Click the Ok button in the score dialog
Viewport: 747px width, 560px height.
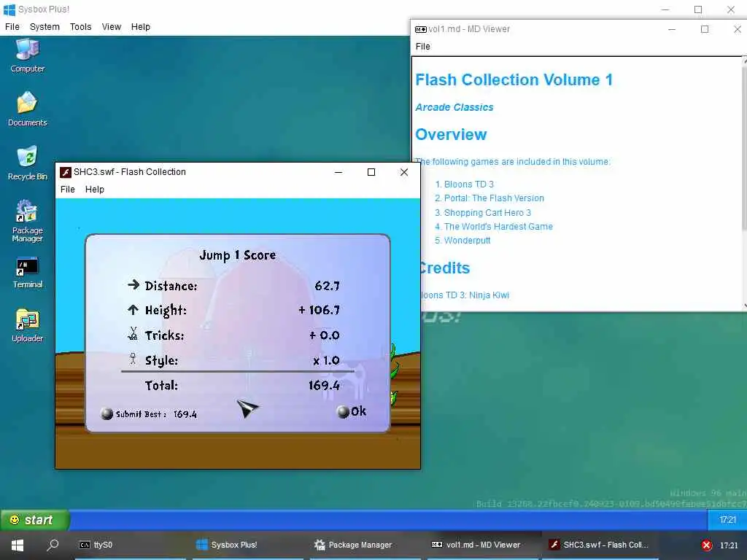[352, 411]
